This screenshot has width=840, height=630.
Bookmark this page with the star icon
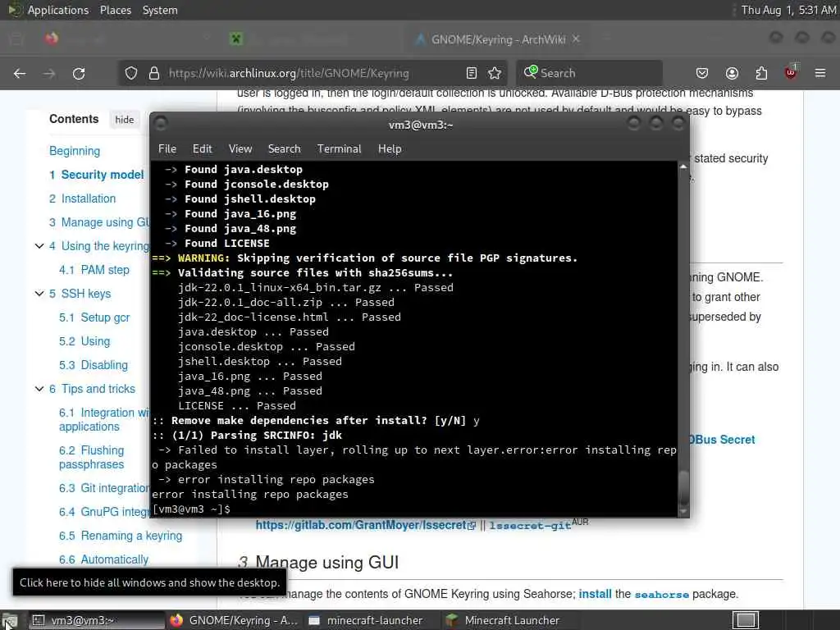point(495,73)
